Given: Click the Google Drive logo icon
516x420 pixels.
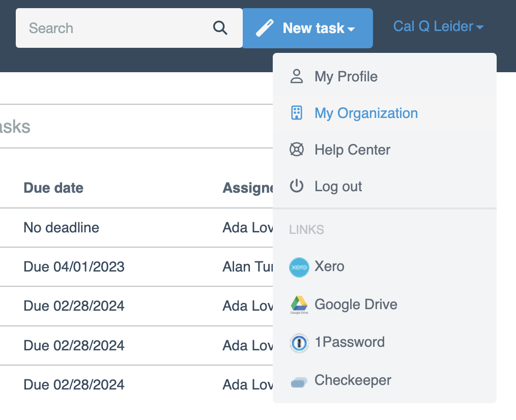Looking at the screenshot, I should click(x=299, y=305).
